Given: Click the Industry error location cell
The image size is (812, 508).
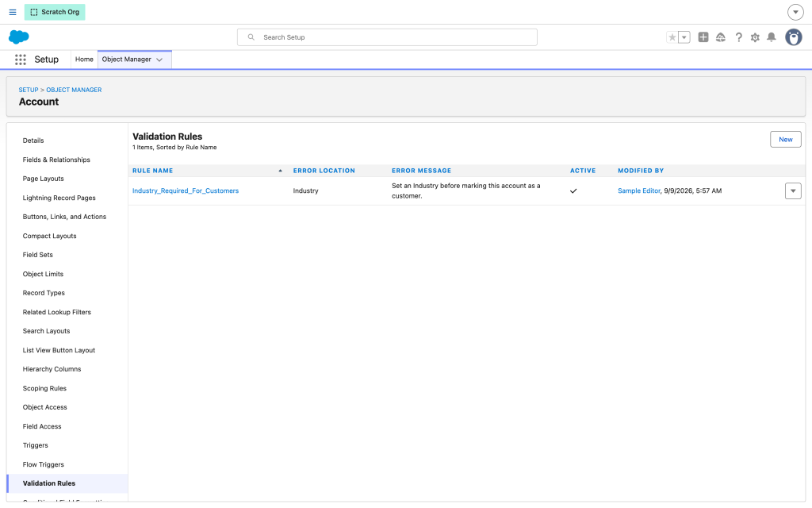Looking at the screenshot, I should tap(305, 190).
